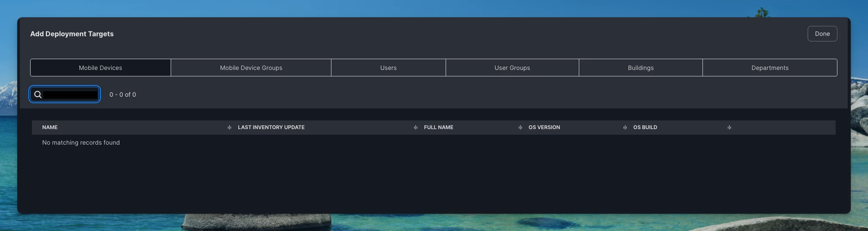The image size is (868, 231).
Task: Switch to Mobile Device Groups tab
Action: [x=251, y=68]
